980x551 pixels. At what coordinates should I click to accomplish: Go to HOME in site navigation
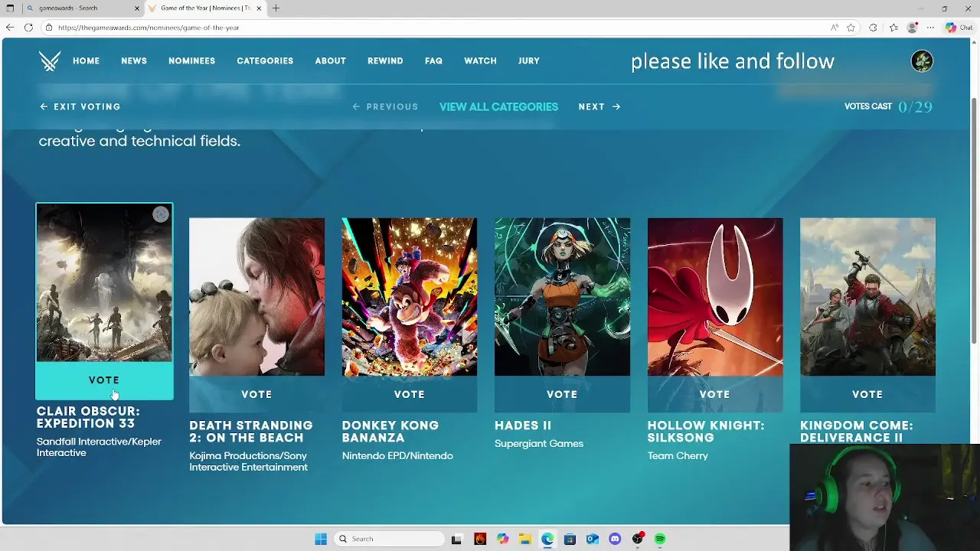[x=86, y=61]
